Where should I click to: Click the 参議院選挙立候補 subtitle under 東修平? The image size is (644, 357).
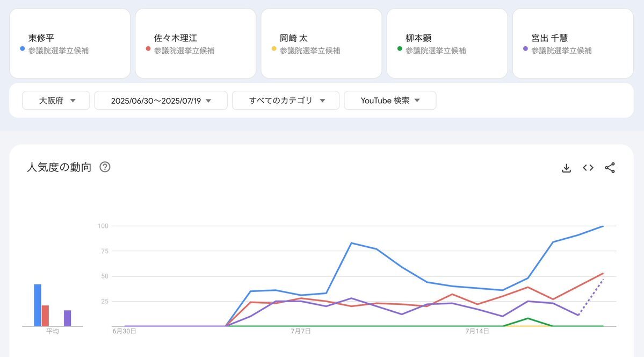59,51
